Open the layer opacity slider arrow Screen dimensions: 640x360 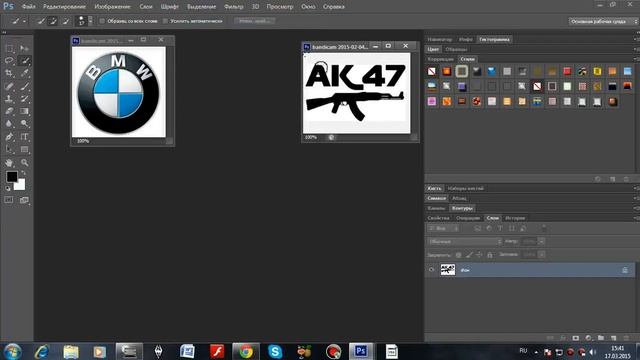click(x=542, y=242)
